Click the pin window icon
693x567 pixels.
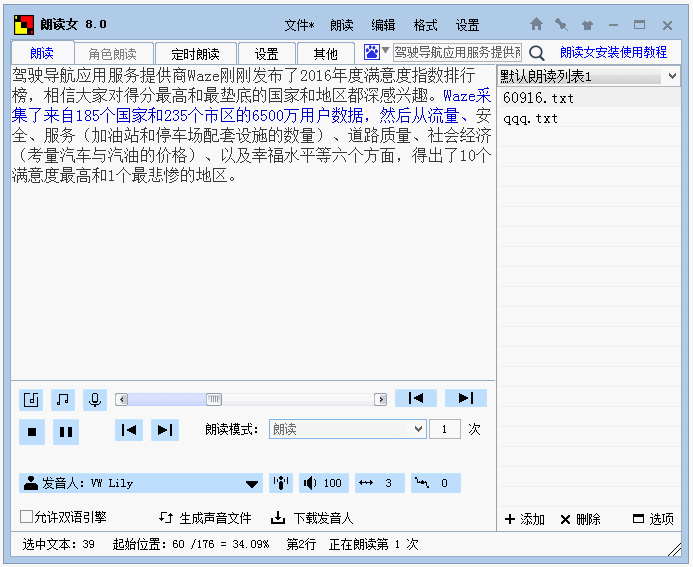coord(562,24)
